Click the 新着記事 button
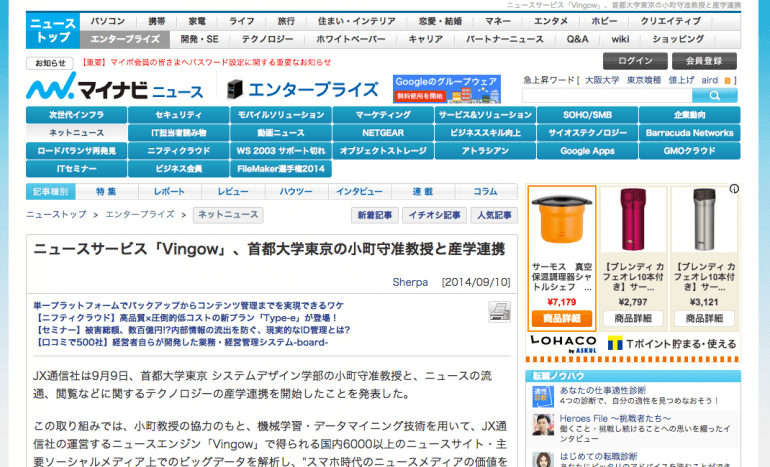Screen dimensions: 770x467 tap(375, 215)
